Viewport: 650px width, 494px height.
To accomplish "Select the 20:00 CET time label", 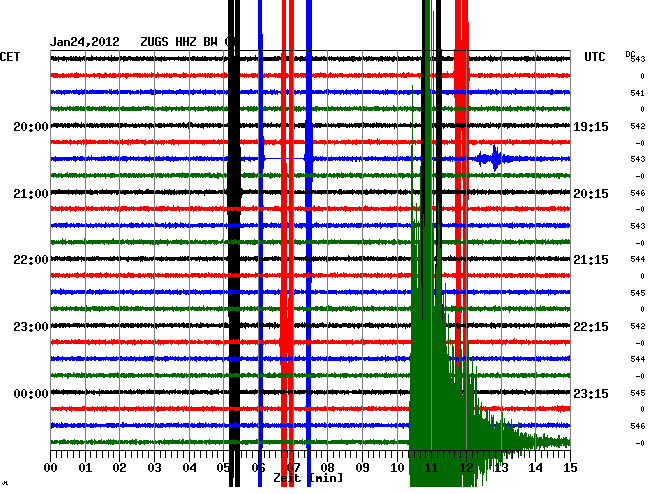I will coord(31,126).
